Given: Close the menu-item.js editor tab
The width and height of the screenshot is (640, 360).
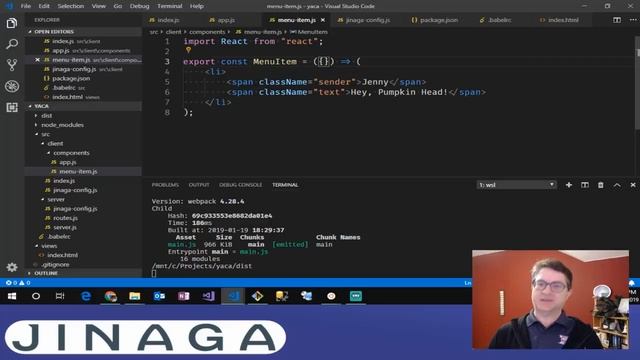Looking at the screenshot, I should (323, 20).
